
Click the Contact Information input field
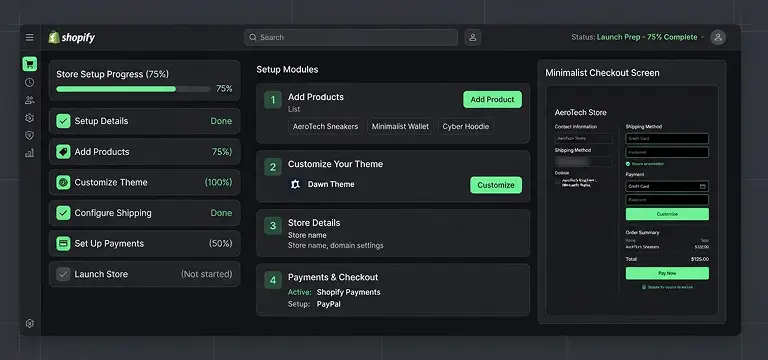pyautogui.click(x=583, y=139)
